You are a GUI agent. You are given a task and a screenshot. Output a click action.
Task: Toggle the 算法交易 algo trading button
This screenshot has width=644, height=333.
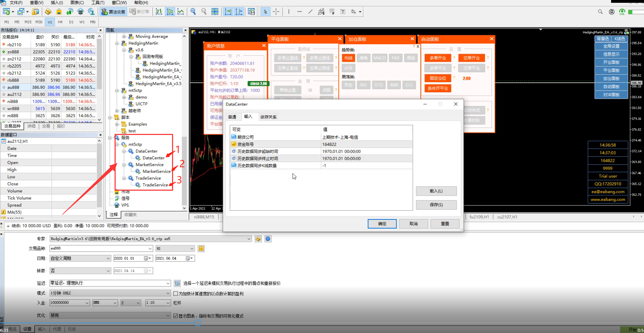tap(113, 12)
